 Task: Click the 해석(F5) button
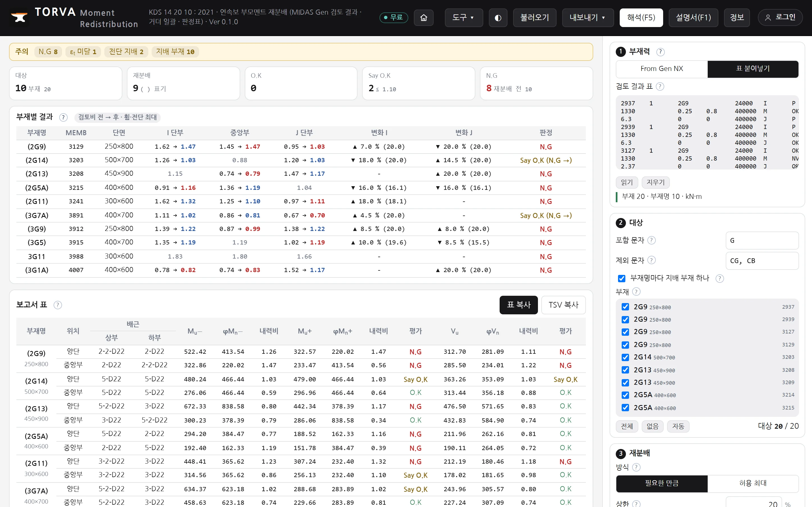coord(641,17)
